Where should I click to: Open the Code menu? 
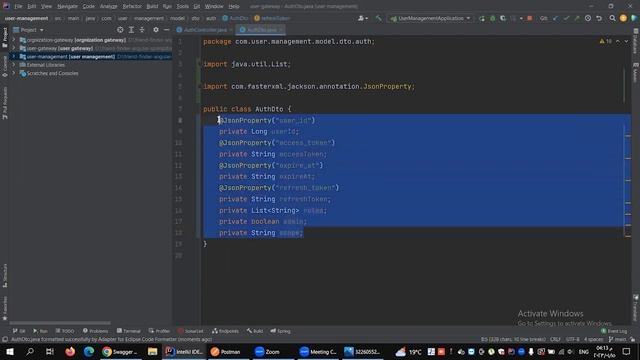click(89, 7)
